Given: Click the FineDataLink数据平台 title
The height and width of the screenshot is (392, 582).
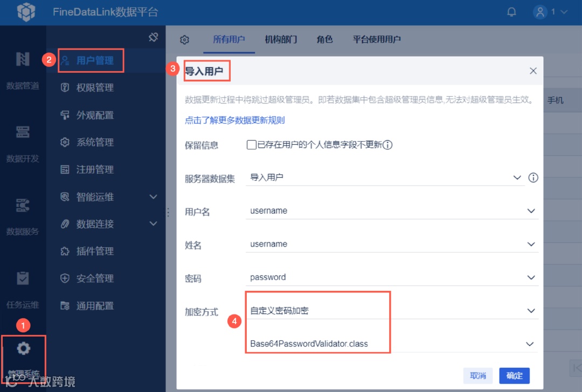Looking at the screenshot, I should (x=106, y=12).
